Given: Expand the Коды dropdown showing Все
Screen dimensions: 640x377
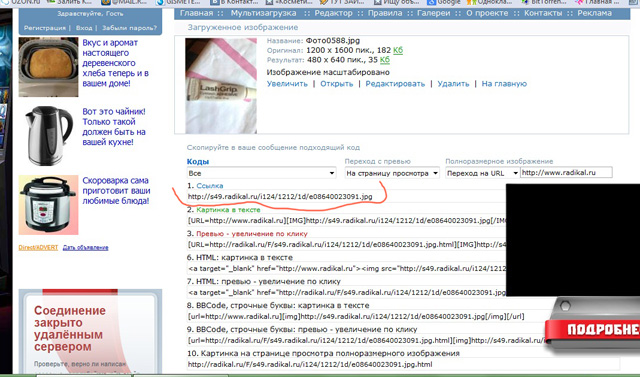Looking at the screenshot, I should pos(261,173).
